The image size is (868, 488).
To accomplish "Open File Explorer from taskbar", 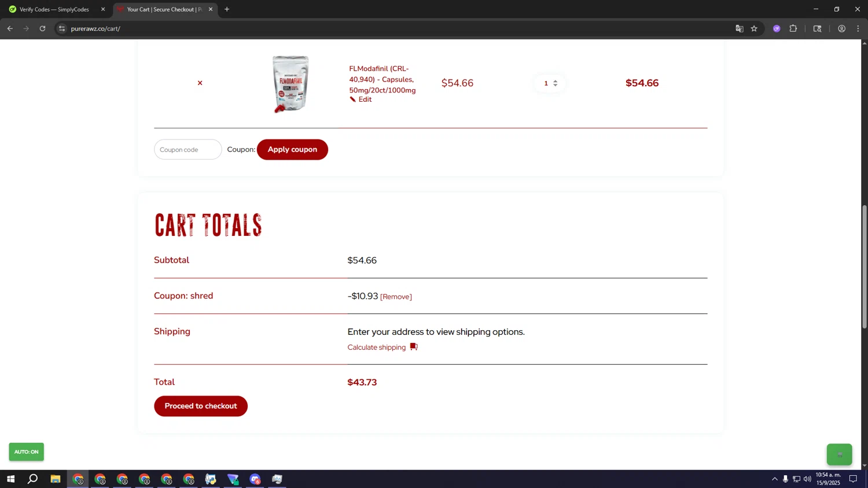I will (x=56, y=479).
